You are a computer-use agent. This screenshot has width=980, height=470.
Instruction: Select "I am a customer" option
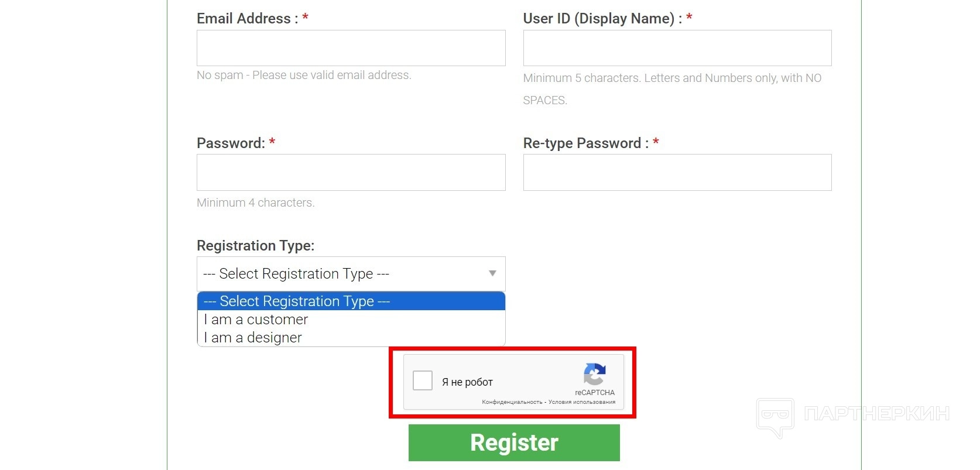click(256, 320)
